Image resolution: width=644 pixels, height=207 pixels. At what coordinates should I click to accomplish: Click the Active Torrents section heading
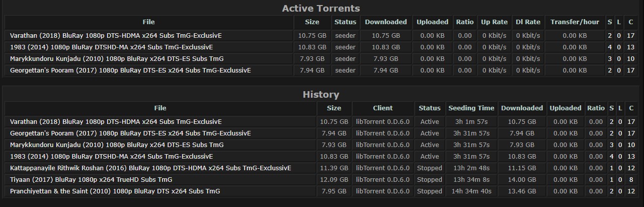tap(320, 9)
